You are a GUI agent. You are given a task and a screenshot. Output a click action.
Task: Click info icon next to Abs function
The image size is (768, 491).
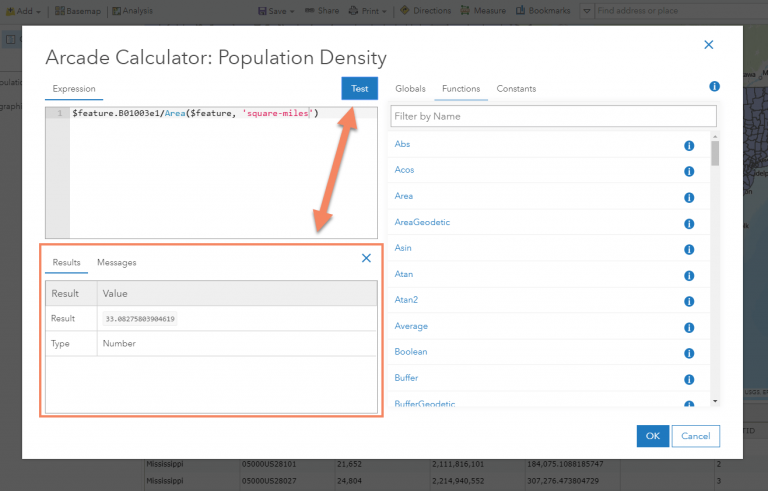(x=689, y=145)
